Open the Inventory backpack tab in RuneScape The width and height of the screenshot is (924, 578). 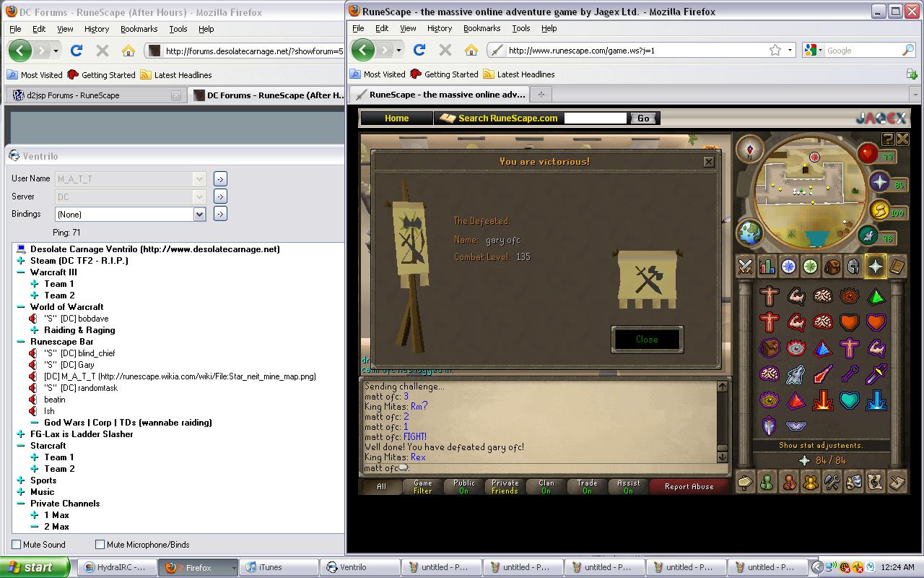pyautogui.click(x=832, y=267)
